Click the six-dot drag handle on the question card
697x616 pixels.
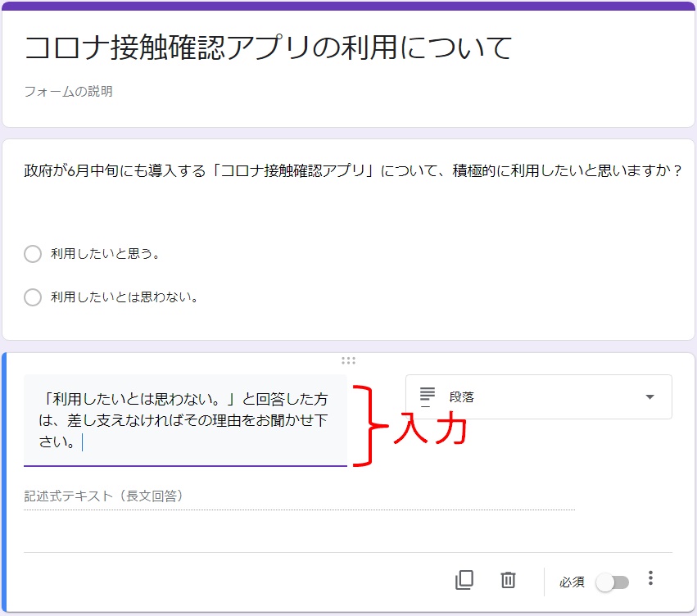pyautogui.click(x=348, y=360)
